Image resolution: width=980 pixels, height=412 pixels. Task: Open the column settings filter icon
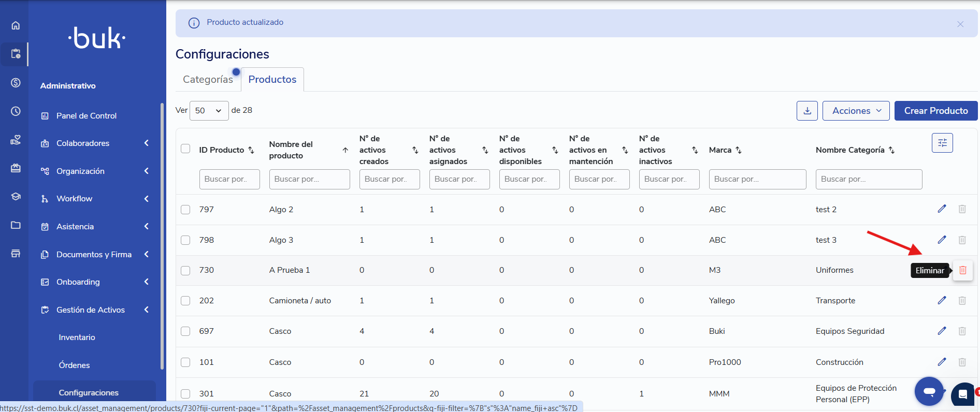pyautogui.click(x=942, y=143)
